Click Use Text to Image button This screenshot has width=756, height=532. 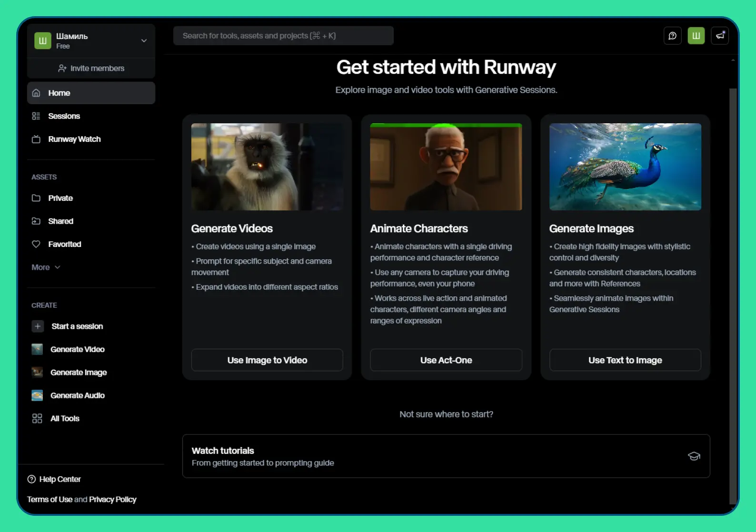click(625, 360)
